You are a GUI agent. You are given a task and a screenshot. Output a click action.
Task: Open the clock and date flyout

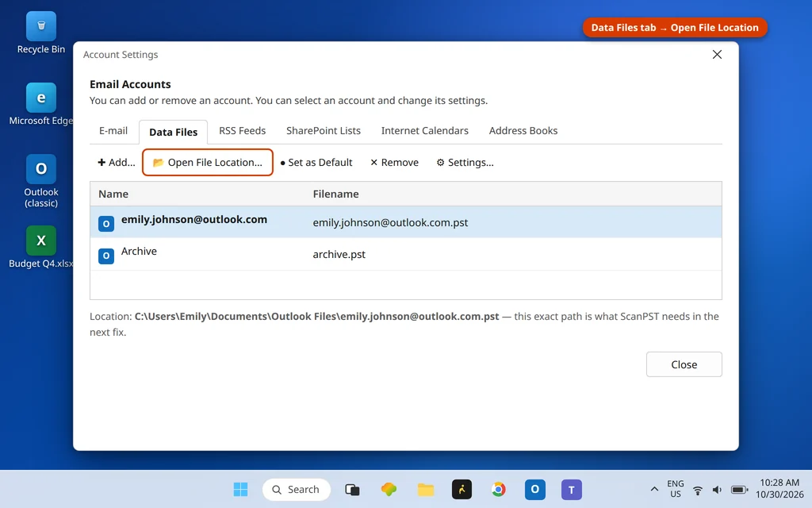[x=779, y=489]
